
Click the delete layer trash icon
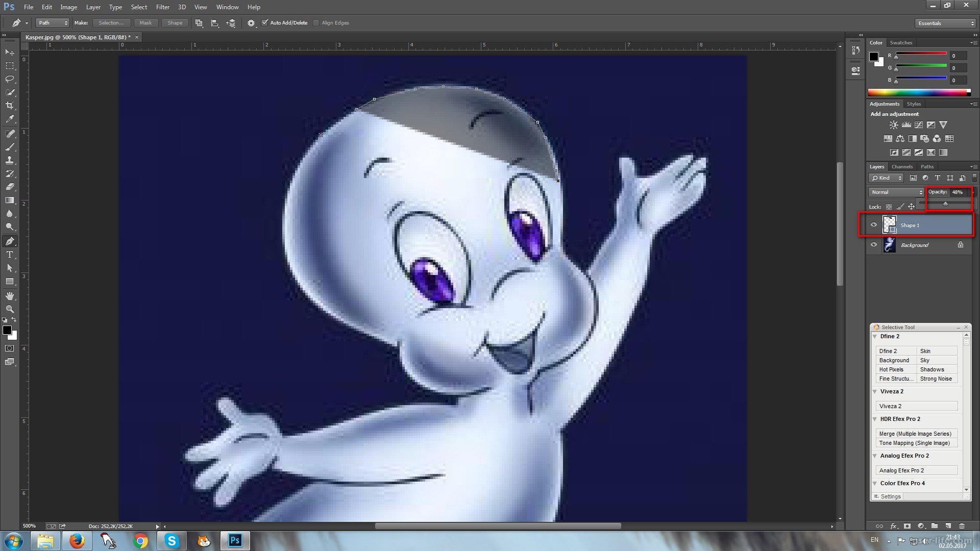[962, 526]
